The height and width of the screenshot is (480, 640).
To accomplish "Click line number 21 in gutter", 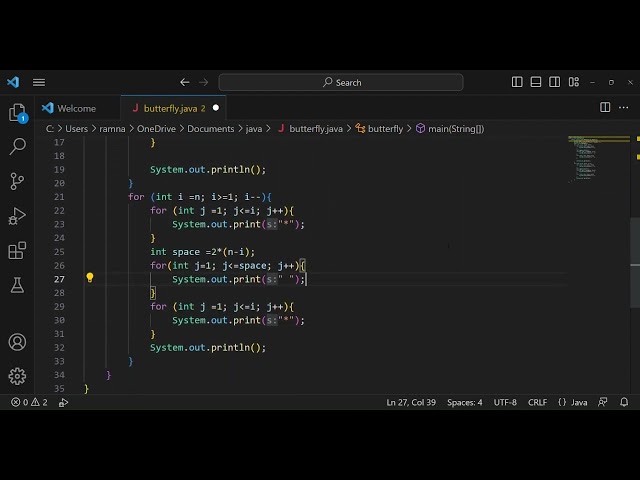I will tap(60, 197).
